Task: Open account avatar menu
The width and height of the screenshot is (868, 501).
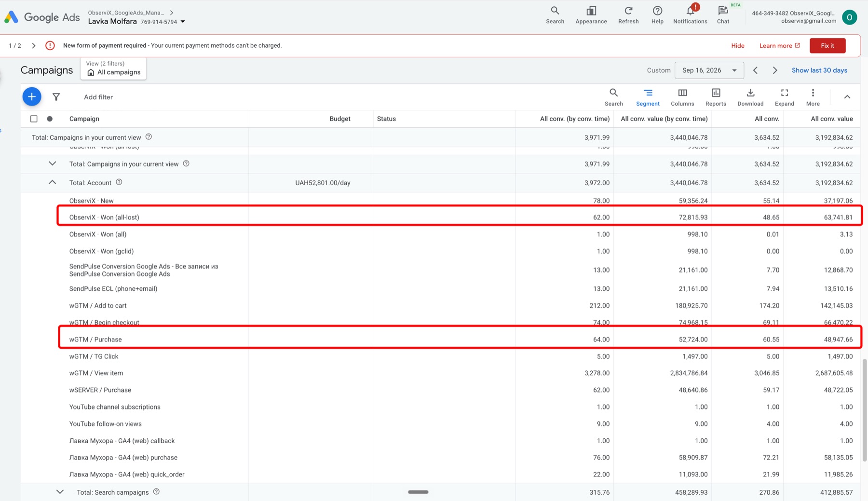Action: tap(849, 17)
